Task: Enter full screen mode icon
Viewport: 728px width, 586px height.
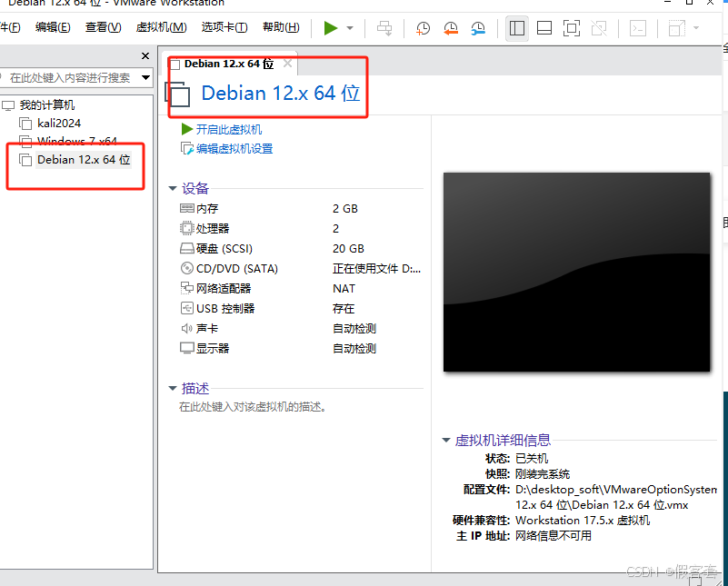Action: [572, 28]
